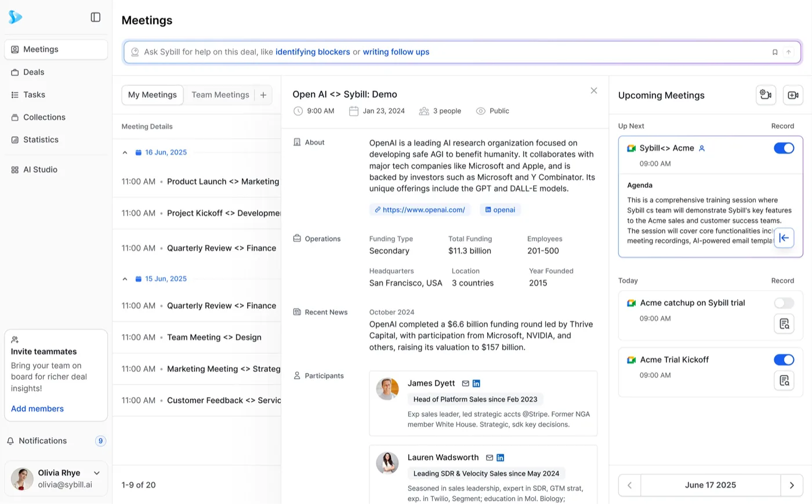Screen dimensions: 812x504
Task: Click the notifications count badge 9
Action: 100,441
